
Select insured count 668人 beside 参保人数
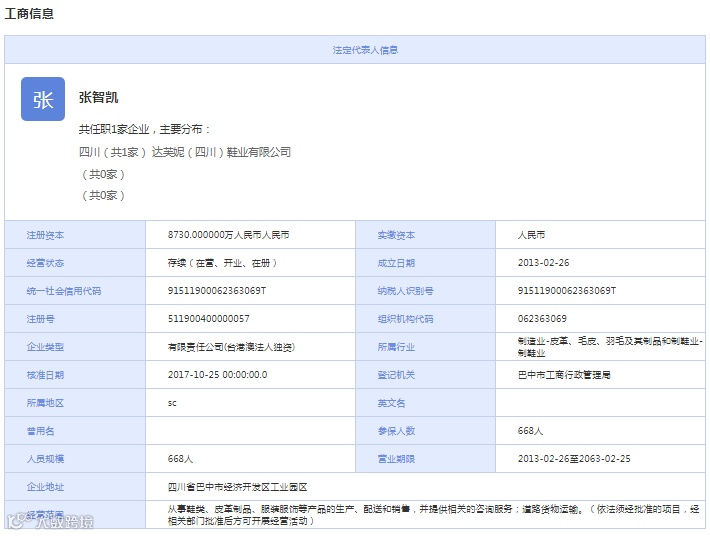coord(530,431)
